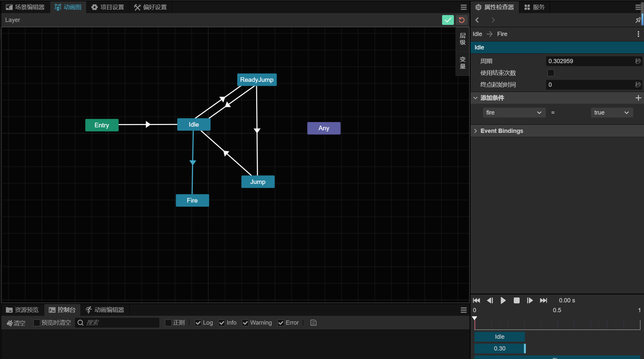Viewport: 644px width, 359px height.
Task: Click the Layer breadcrumb label
Action: [x=12, y=20]
